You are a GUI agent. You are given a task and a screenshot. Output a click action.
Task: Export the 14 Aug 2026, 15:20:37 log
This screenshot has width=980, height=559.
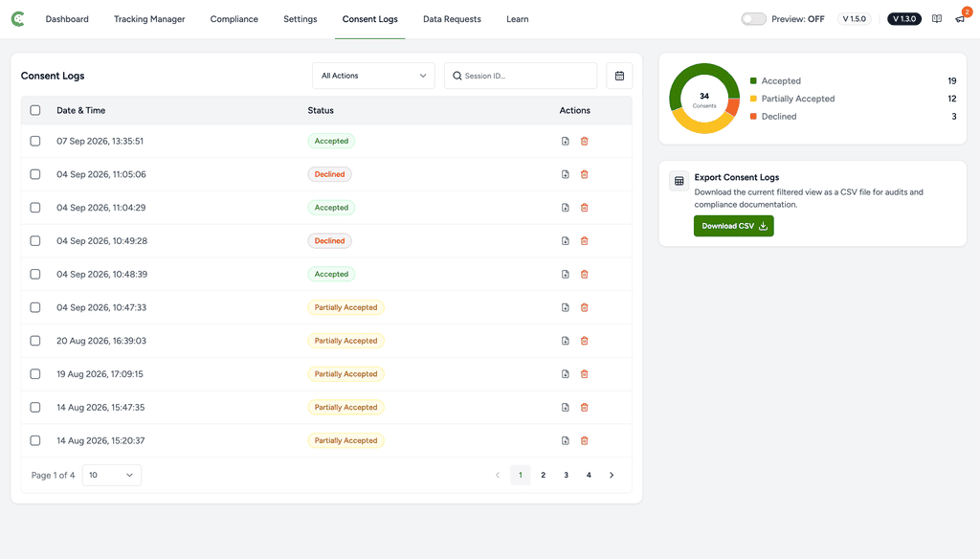pyautogui.click(x=565, y=441)
